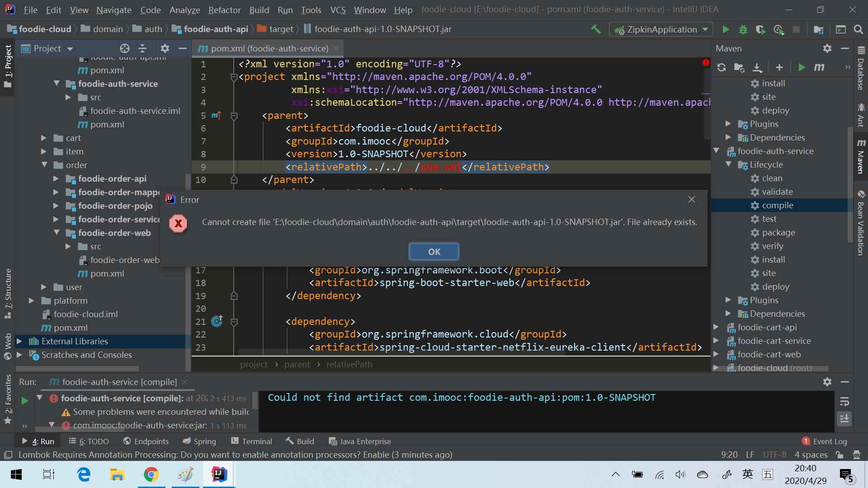Open the VCS menu
This screenshot has height=488, width=868.
tap(338, 9)
